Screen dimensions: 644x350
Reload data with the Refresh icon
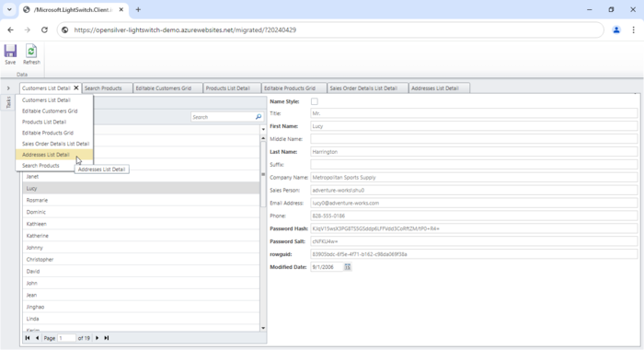(x=31, y=54)
